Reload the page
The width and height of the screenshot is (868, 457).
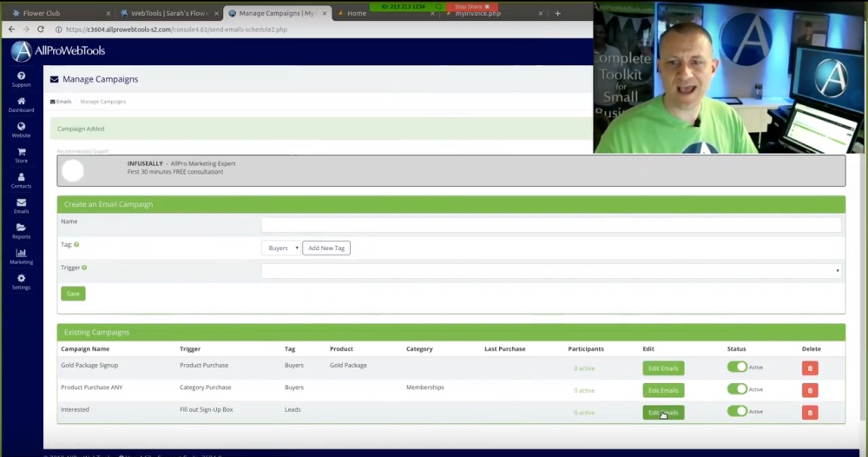point(41,30)
